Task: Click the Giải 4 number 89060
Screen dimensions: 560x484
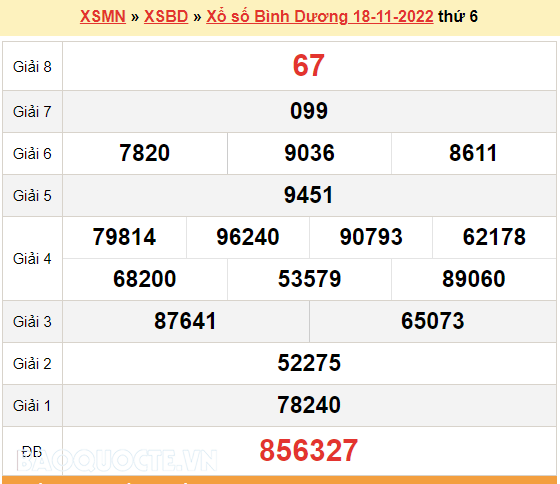Action: tap(474, 279)
